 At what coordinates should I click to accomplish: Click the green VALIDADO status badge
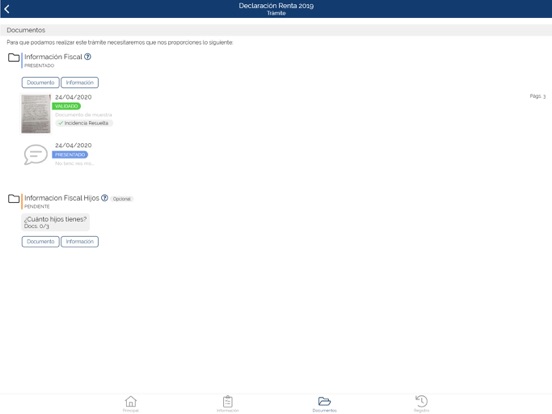click(66, 106)
